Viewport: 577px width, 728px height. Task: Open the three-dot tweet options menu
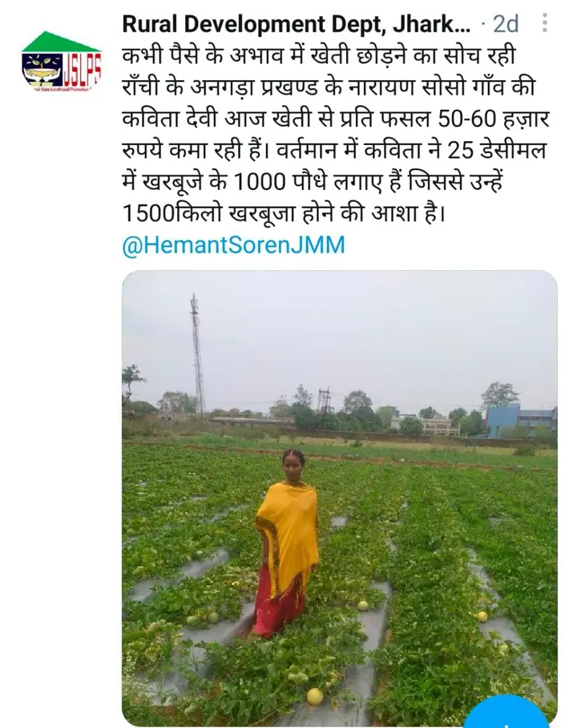[x=545, y=22]
